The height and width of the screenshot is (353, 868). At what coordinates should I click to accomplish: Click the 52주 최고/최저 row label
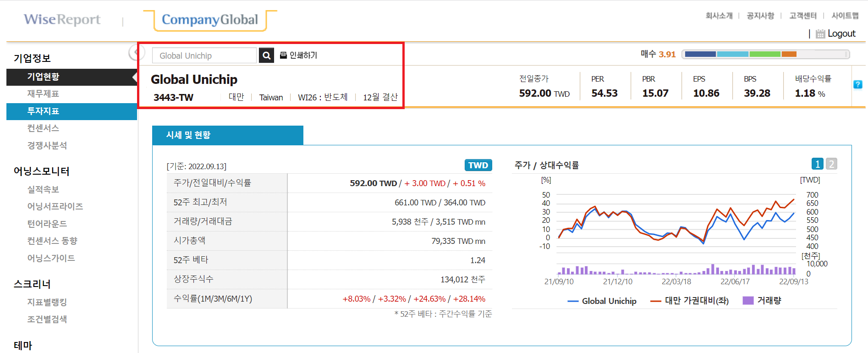click(200, 202)
